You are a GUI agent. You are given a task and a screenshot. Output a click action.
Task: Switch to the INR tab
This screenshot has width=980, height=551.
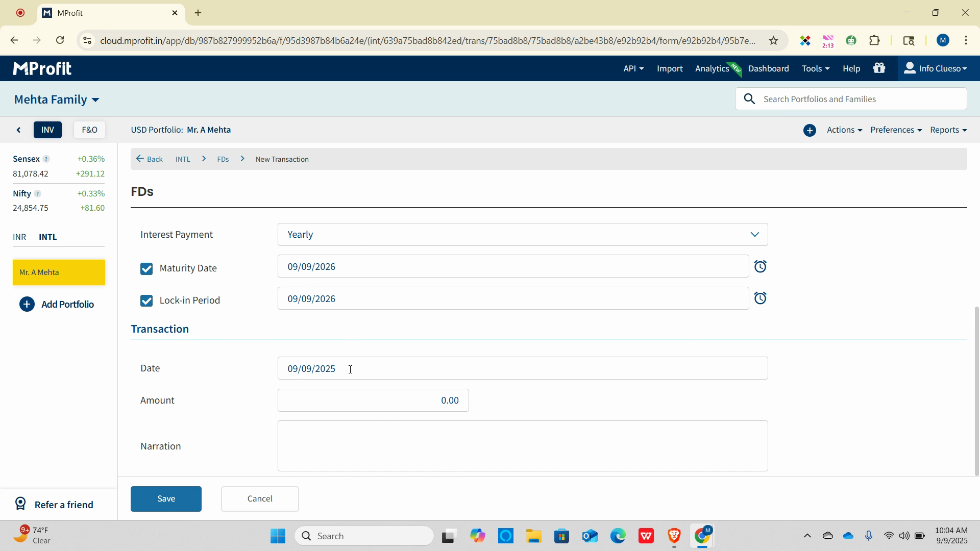click(19, 237)
